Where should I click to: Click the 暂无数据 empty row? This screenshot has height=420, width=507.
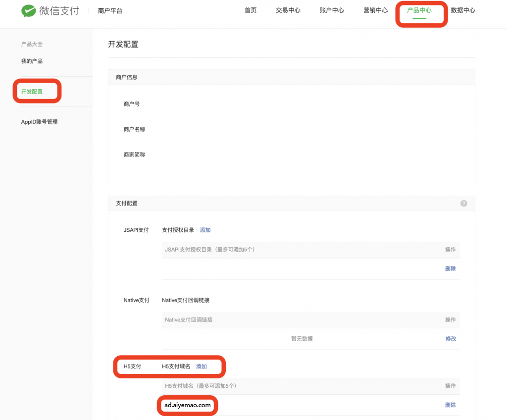[x=302, y=339]
